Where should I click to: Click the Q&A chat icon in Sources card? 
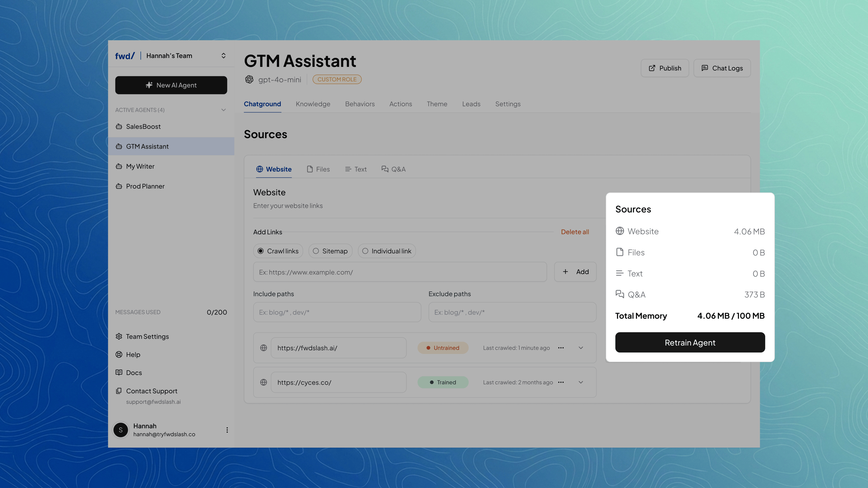click(620, 294)
